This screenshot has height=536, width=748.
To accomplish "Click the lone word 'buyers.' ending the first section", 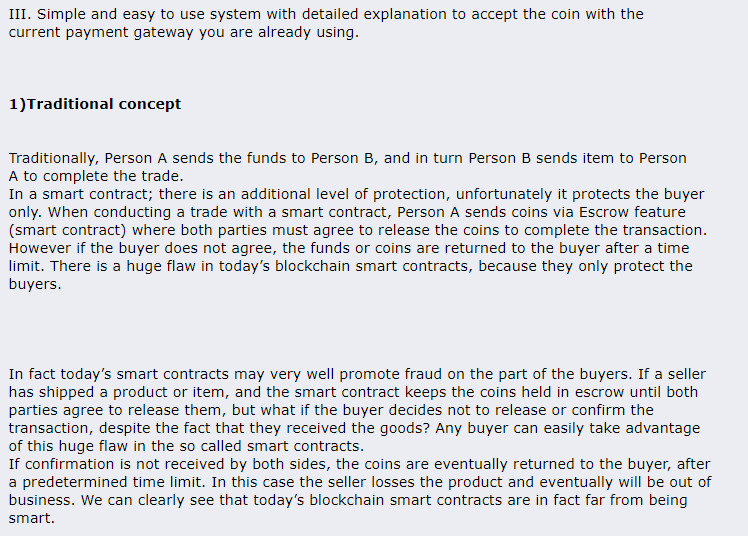I will [x=35, y=284].
